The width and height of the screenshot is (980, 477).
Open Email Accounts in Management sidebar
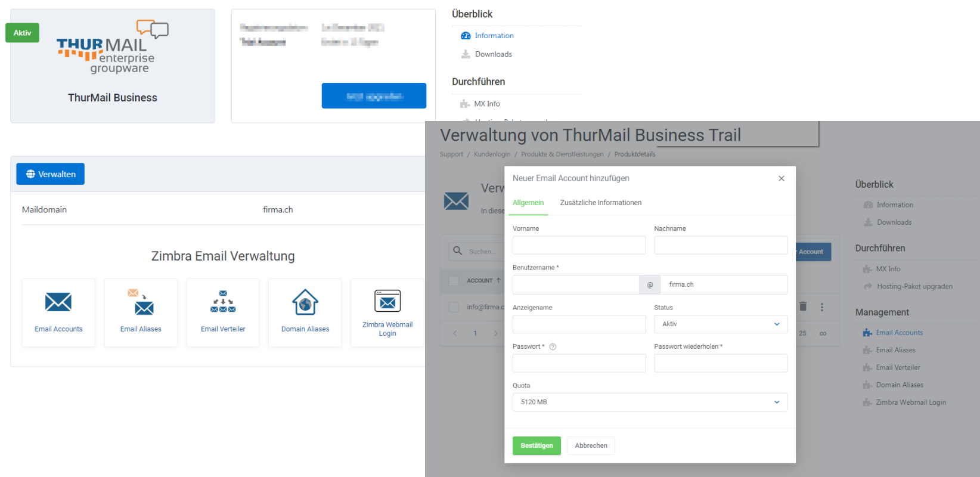tap(900, 333)
